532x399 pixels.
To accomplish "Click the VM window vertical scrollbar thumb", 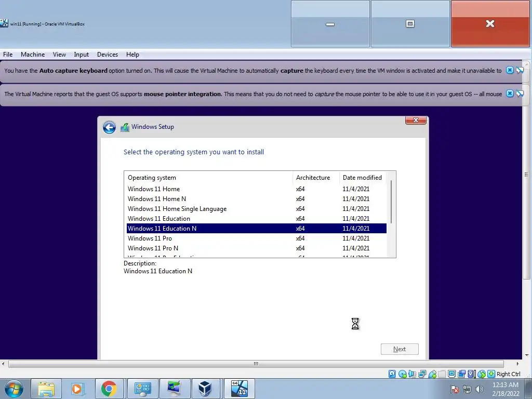I will coord(526,175).
